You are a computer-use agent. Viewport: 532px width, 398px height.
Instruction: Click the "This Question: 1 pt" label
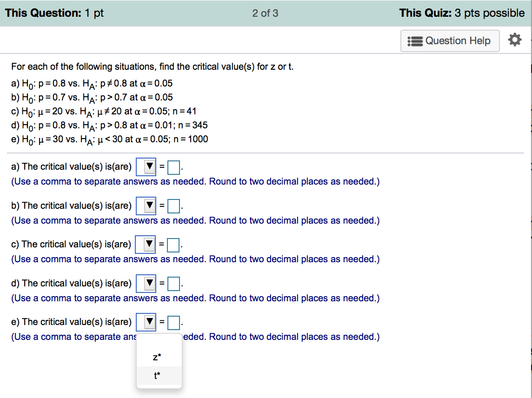(x=54, y=13)
